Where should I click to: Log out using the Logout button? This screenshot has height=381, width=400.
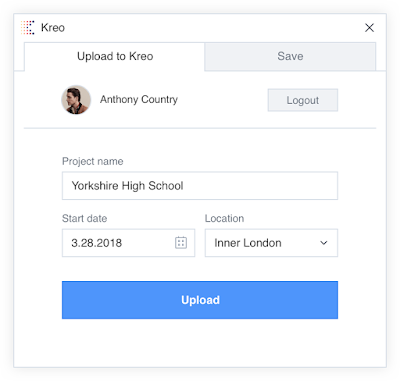click(x=303, y=100)
